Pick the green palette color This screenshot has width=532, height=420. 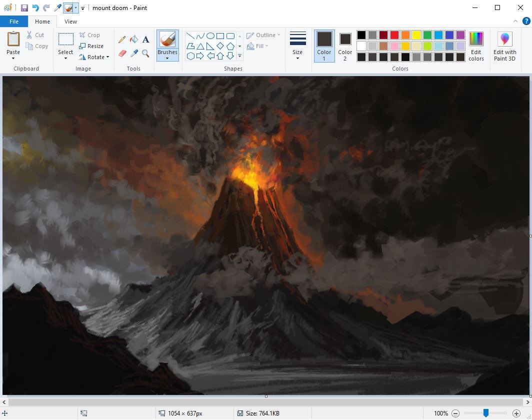point(427,35)
